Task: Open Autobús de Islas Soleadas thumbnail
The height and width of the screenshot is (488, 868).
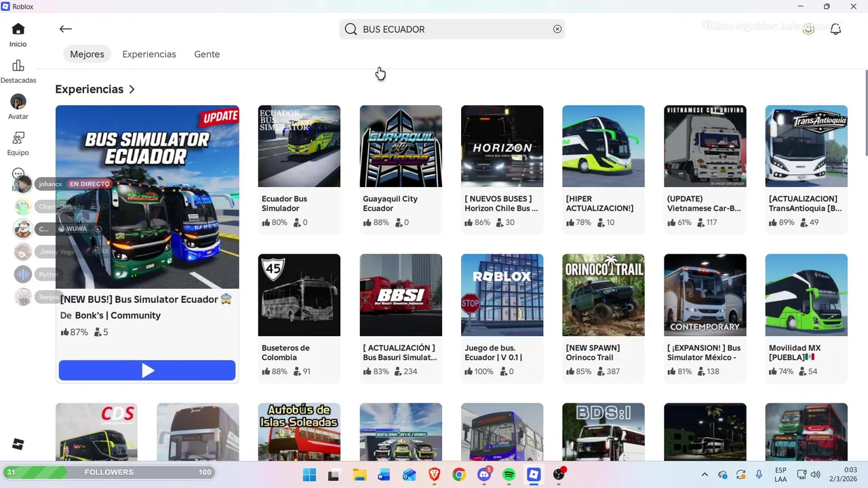Action: (299, 432)
